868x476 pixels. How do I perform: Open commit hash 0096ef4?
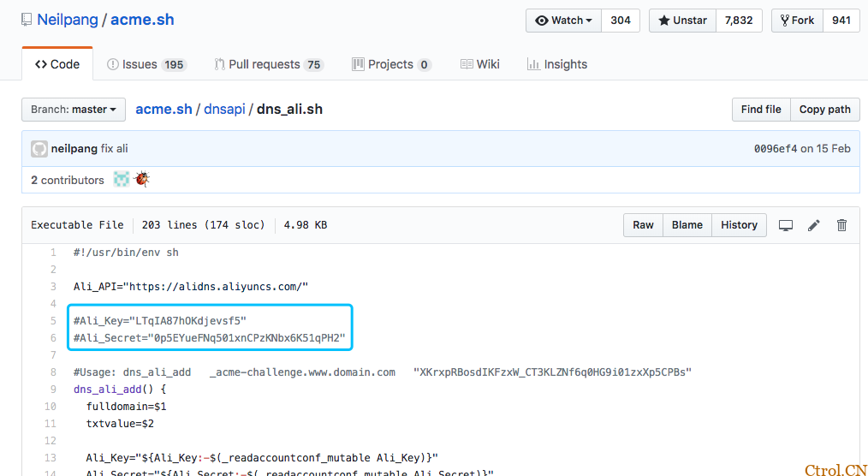776,149
